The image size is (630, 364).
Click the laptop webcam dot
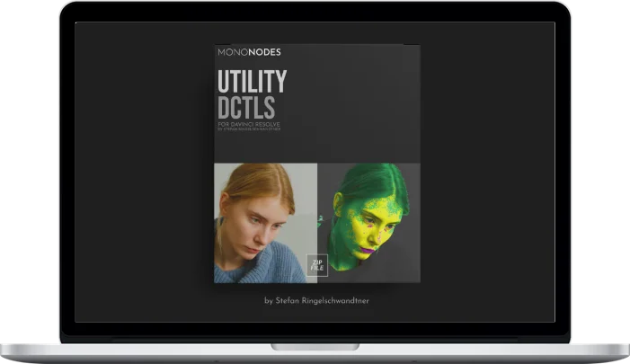[x=315, y=12]
